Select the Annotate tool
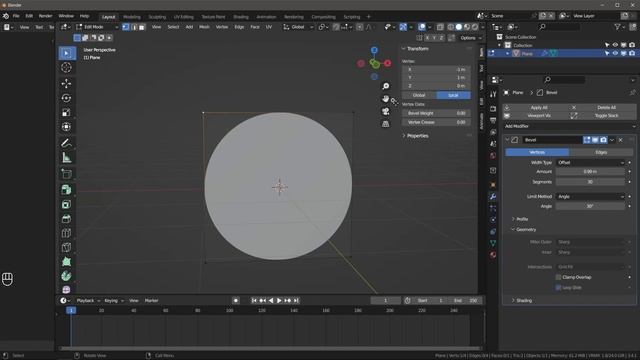This screenshot has width=640, height=360. click(66, 143)
